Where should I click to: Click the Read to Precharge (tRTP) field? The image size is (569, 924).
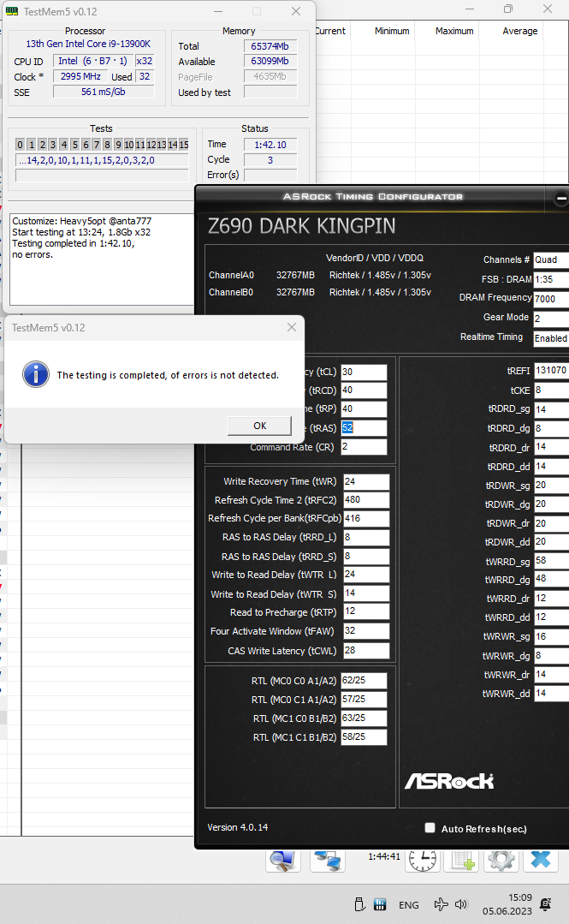[x=366, y=611]
